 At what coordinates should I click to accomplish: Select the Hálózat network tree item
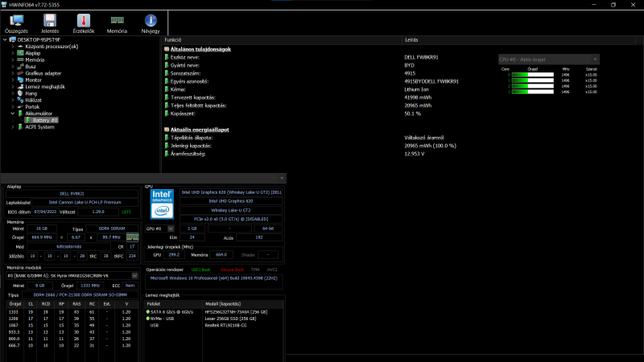tap(33, 100)
